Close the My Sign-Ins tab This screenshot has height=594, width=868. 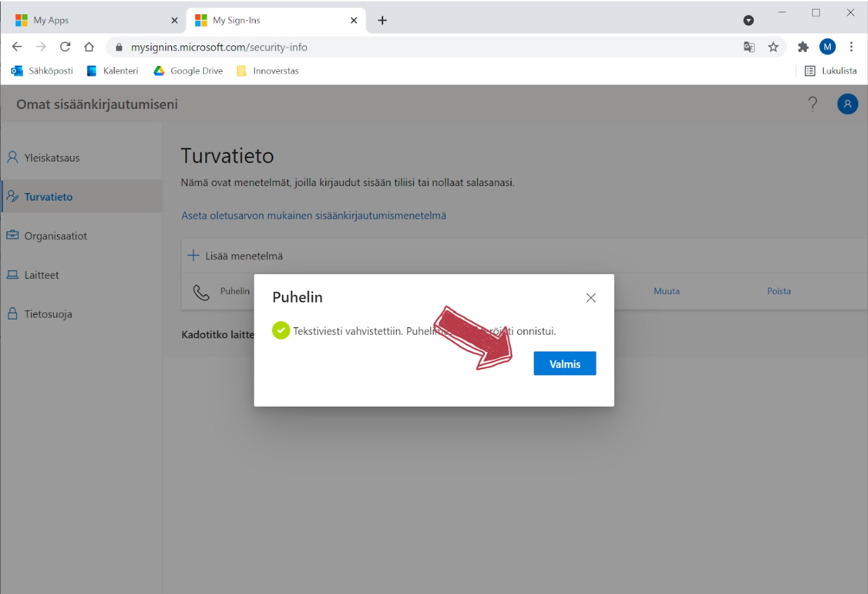point(353,20)
